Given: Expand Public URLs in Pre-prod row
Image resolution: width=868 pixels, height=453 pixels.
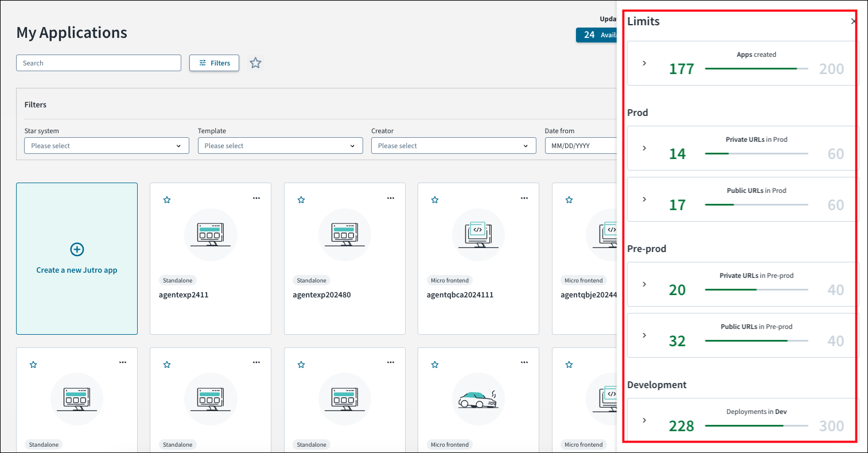Looking at the screenshot, I should click(644, 335).
